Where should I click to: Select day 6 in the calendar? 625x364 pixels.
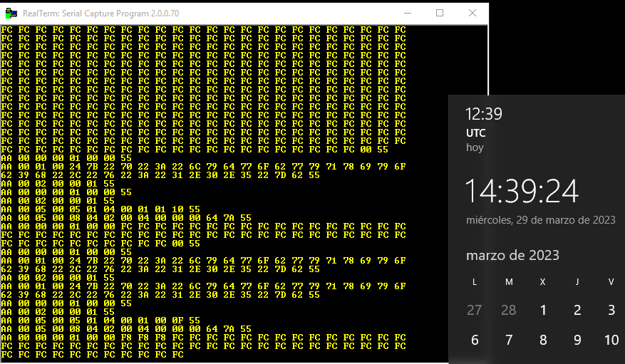[475, 340]
